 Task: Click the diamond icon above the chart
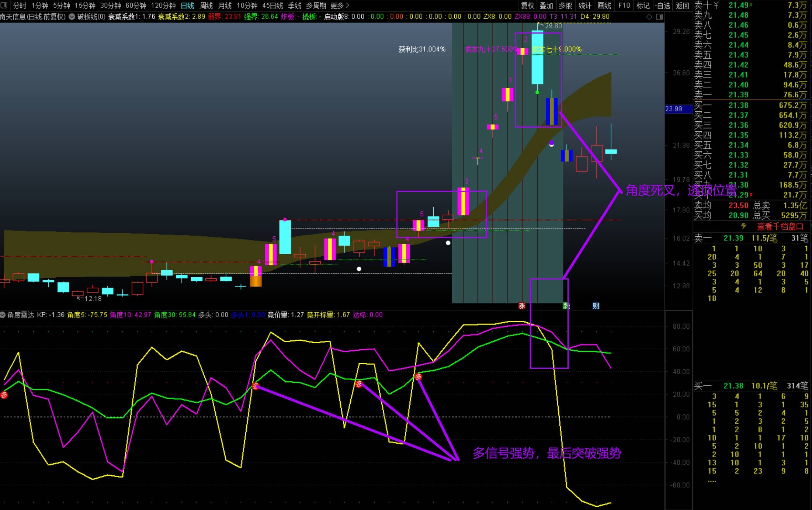click(x=649, y=17)
